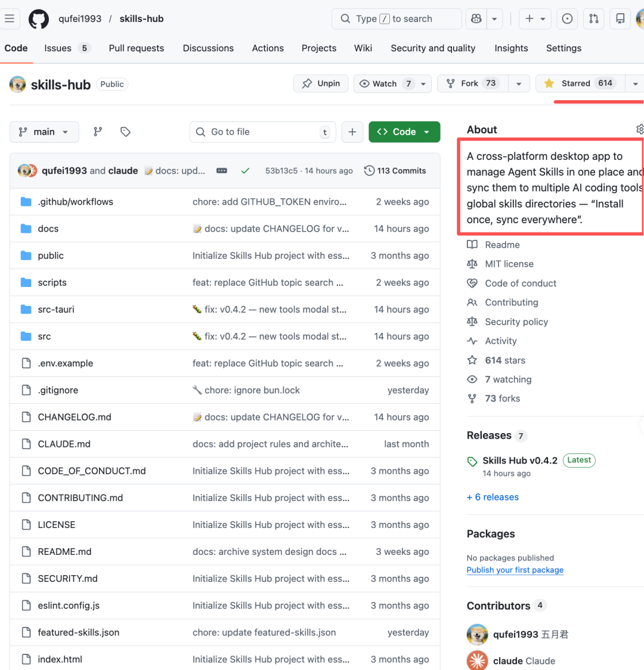Open pull requests icon in top header
Viewport: 644px width, 670px height.
[x=594, y=18]
